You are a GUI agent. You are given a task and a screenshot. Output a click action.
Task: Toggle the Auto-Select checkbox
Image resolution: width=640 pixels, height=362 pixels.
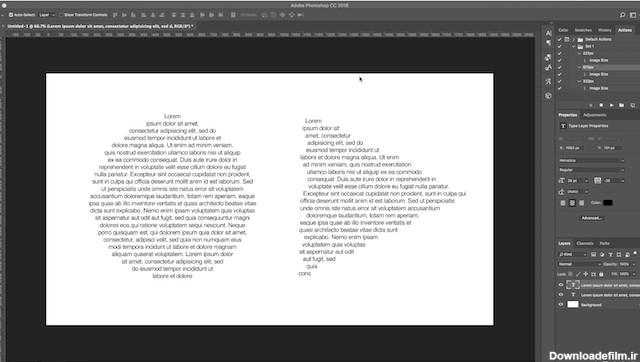11,15
